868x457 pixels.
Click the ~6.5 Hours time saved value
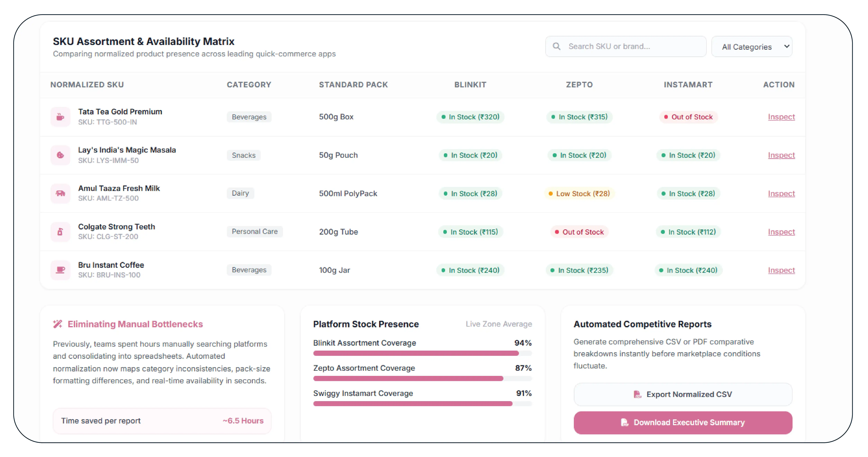coord(243,421)
